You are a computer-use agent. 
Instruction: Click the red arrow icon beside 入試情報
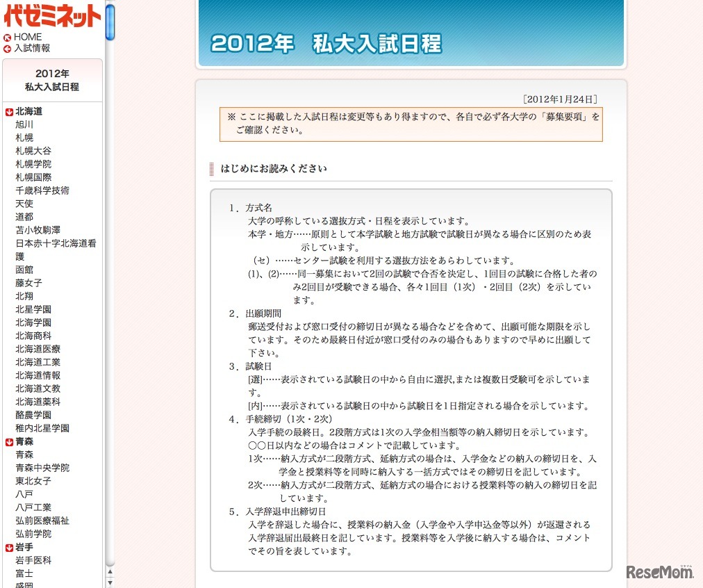tap(8, 49)
